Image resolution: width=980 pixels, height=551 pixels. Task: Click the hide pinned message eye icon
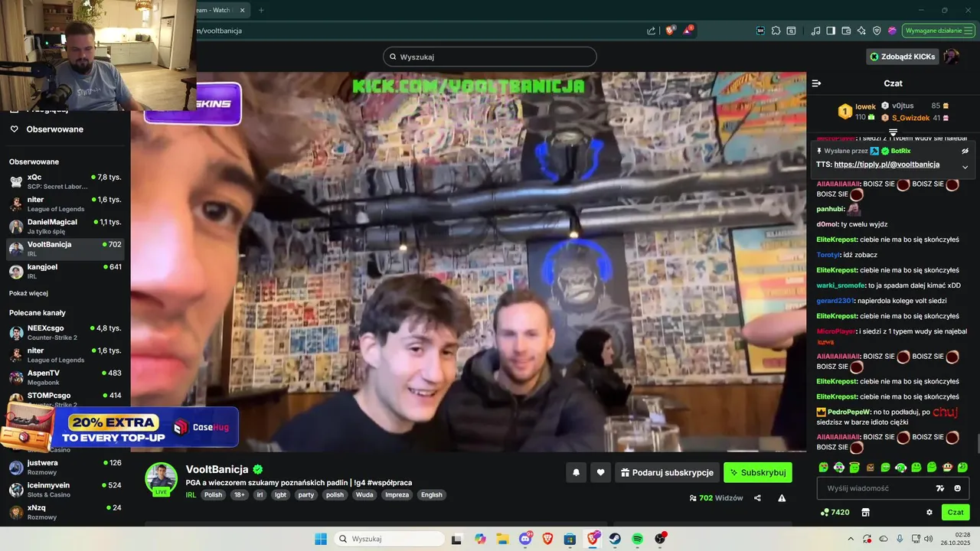[965, 151]
